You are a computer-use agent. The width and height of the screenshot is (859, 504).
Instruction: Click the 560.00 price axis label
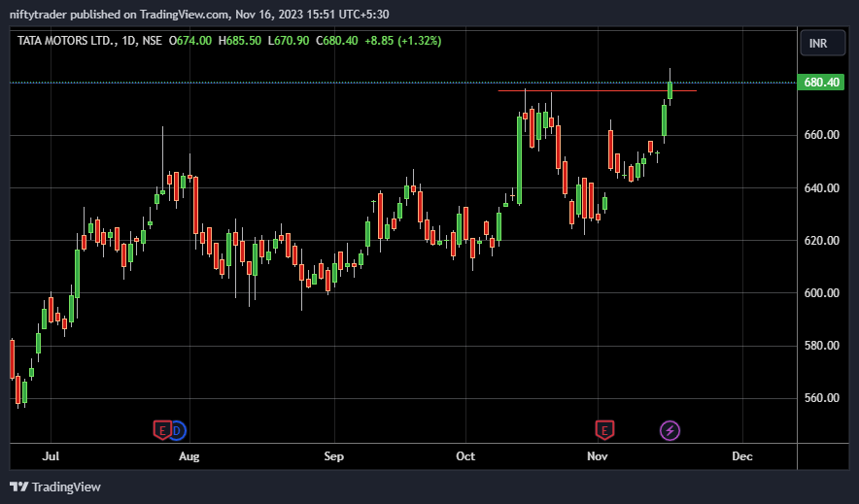pyautogui.click(x=821, y=398)
